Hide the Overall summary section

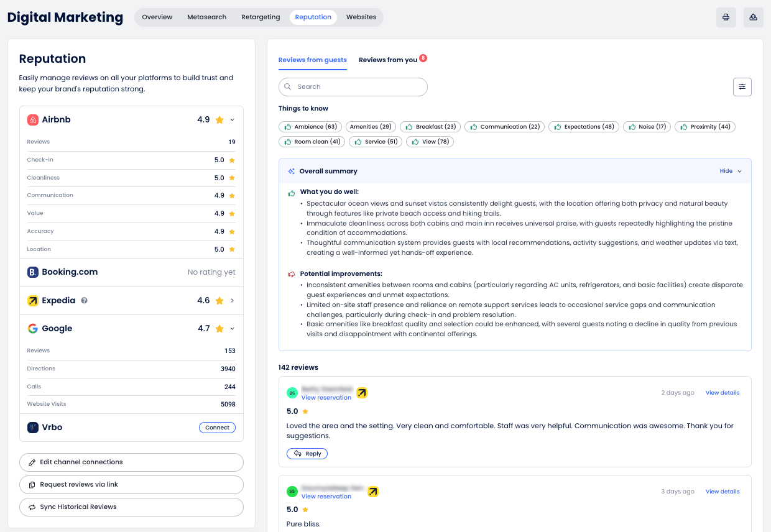point(730,171)
